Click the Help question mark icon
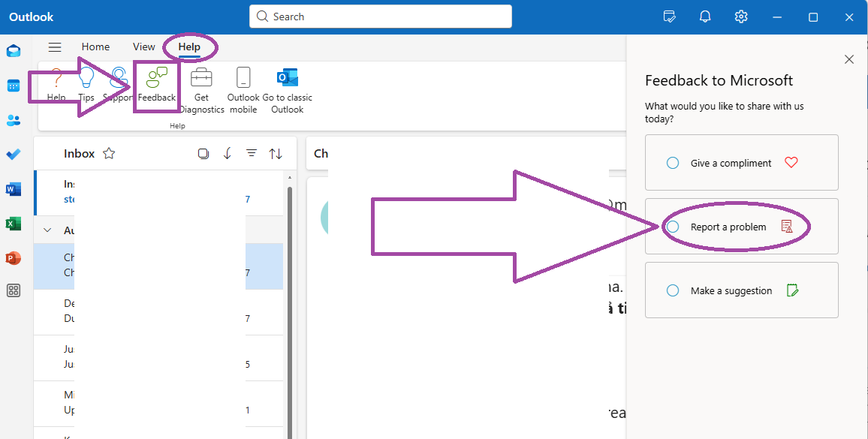Screen dimensions: 868x439 click(56, 86)
